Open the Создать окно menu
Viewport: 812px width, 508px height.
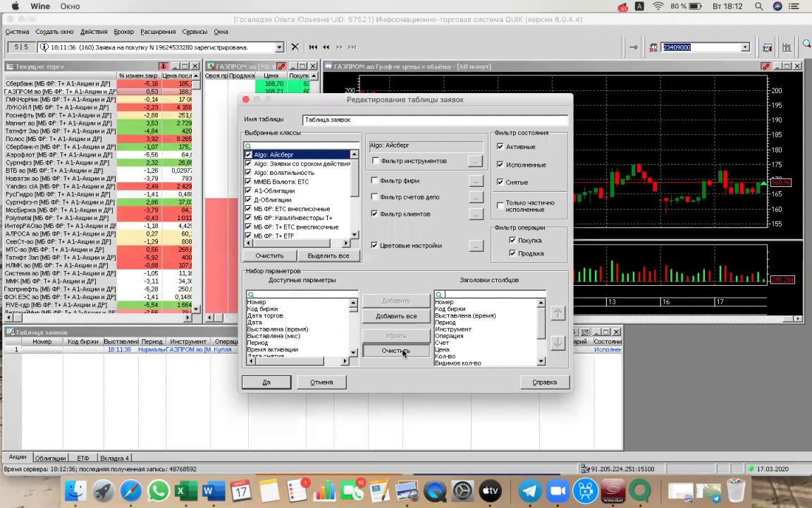pyautogui.click(x=54, y=32)
